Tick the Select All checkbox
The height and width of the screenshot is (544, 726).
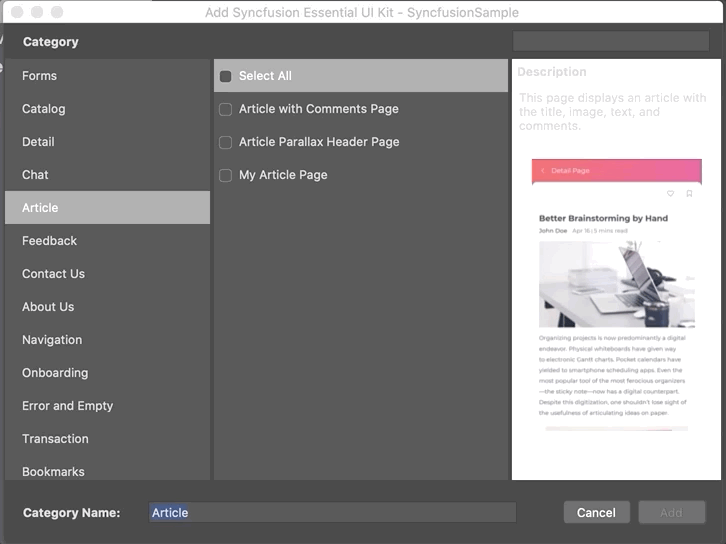pos(226,76)
